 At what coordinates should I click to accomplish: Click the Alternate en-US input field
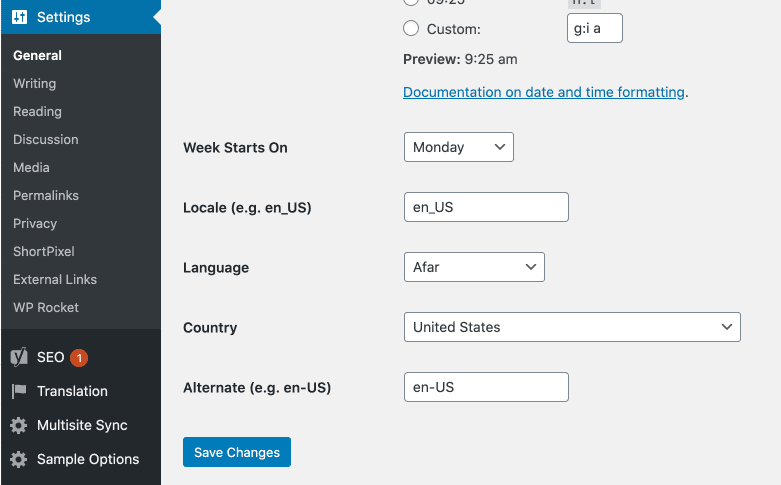pyautogui.click(x=486, y=387)
